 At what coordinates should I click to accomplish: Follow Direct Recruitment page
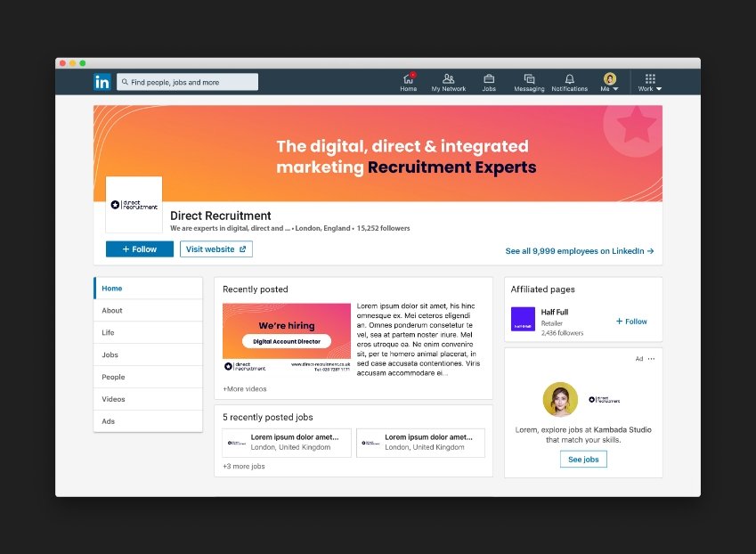click(x=139, y=249)
